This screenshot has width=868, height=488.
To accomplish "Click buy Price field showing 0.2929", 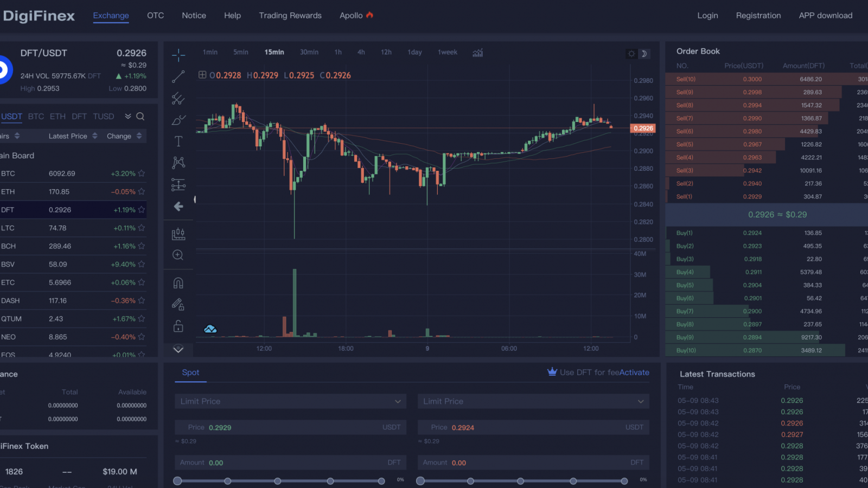I will tap(290, 427).
